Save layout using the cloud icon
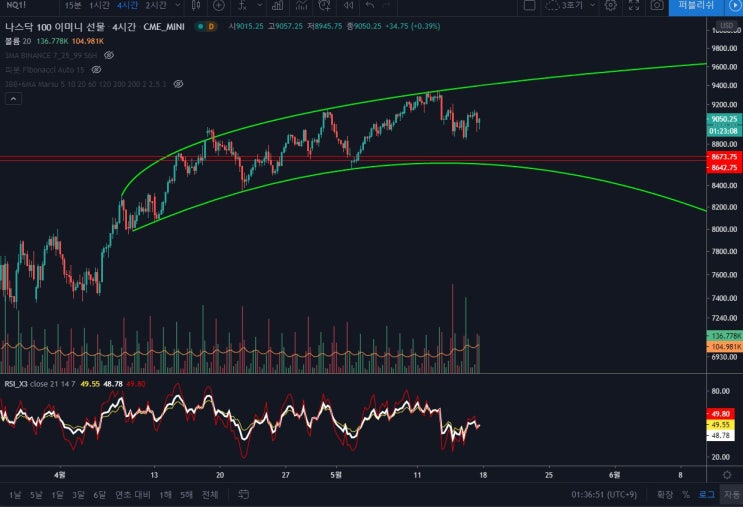 click(552, 5)
